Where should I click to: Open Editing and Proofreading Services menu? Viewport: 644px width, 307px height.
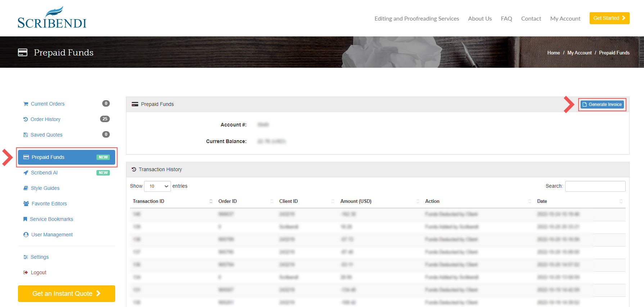[416, 19]
